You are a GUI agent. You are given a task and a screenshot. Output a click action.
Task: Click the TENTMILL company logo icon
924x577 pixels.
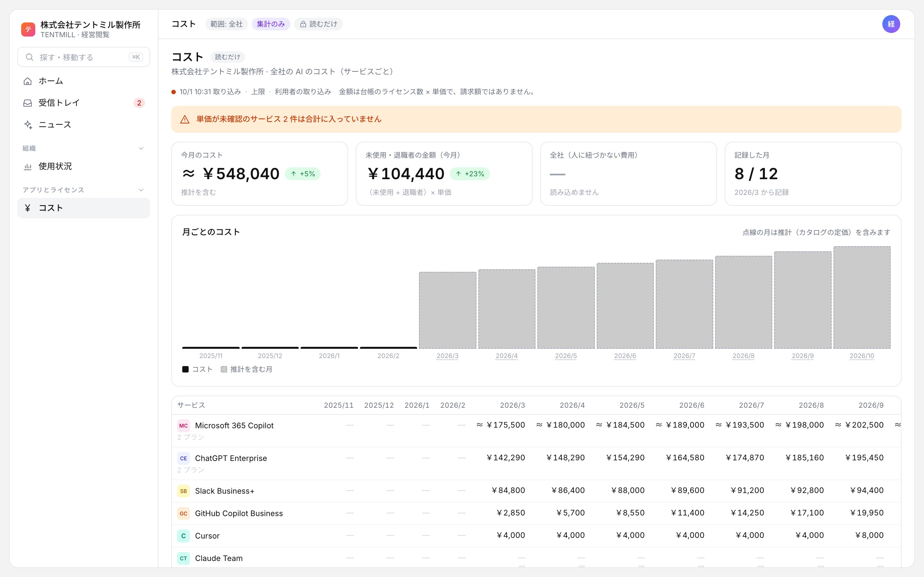pos(28,29)
